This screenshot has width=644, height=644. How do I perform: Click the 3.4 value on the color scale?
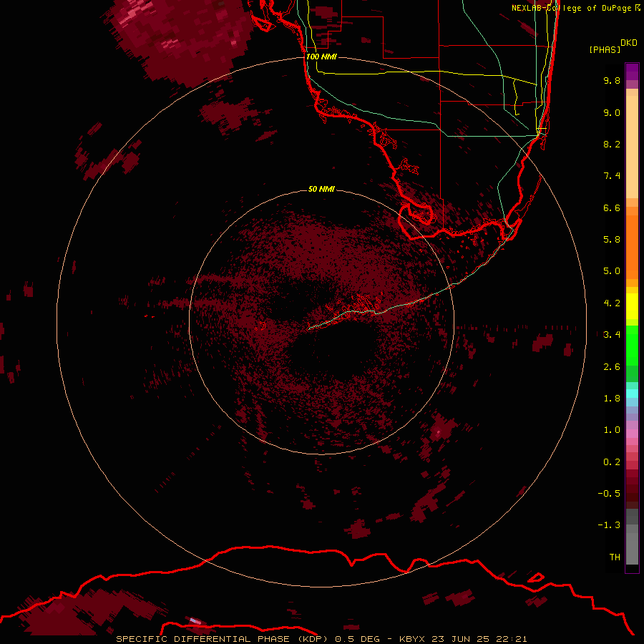click(x=612, y=335)
